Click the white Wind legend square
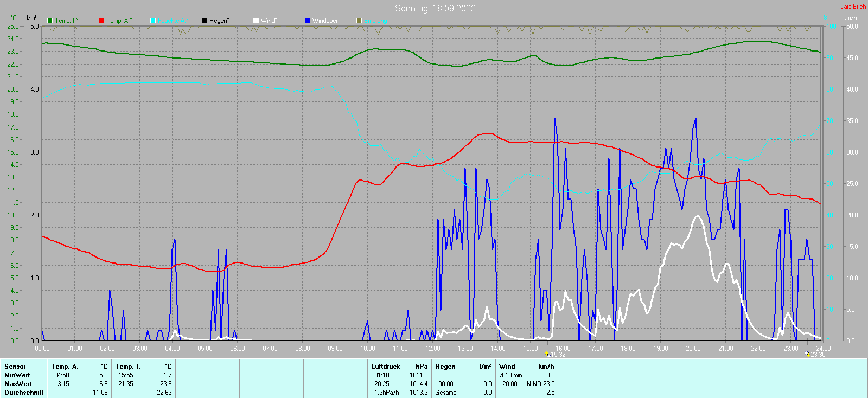 click(256, 21)
